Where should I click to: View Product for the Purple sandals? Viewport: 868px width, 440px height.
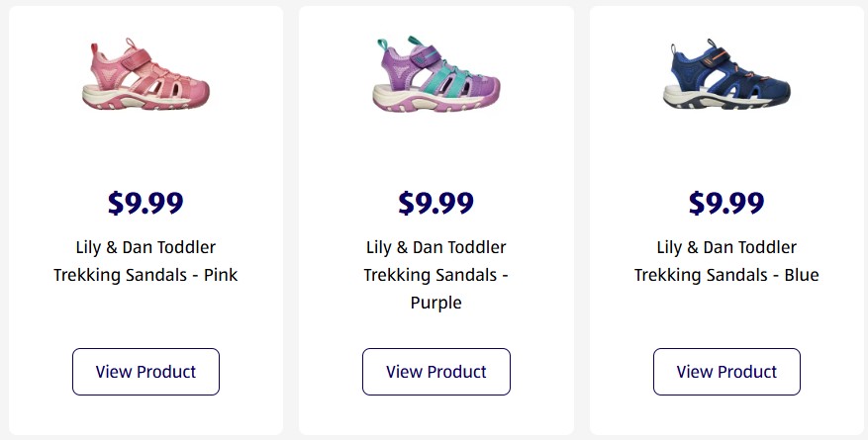[436, 372]
